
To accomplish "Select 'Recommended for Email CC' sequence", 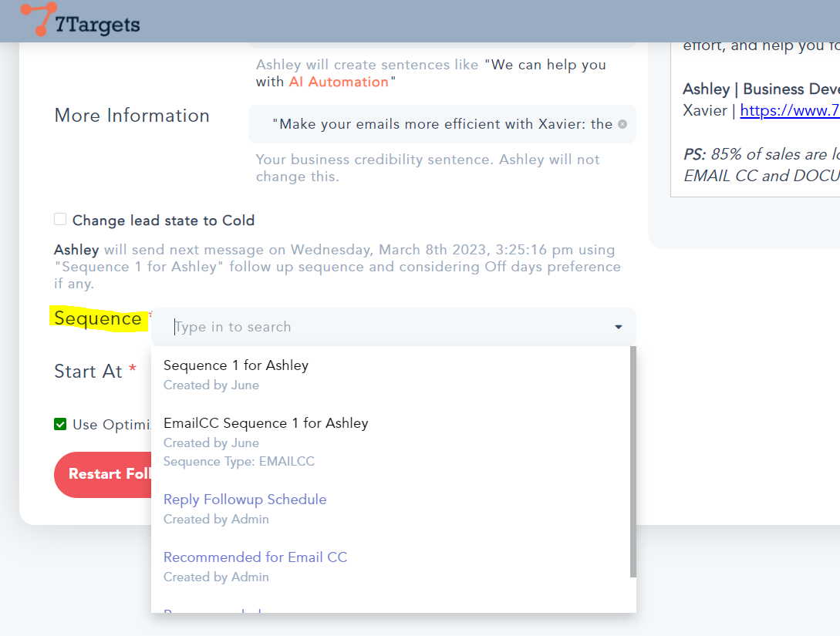I will (x=255, y=557).
